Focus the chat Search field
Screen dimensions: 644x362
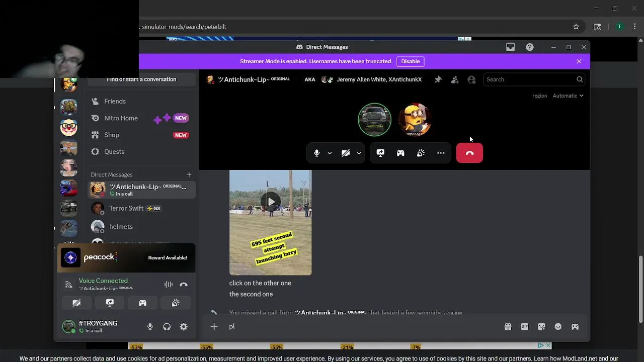(534, 79)
